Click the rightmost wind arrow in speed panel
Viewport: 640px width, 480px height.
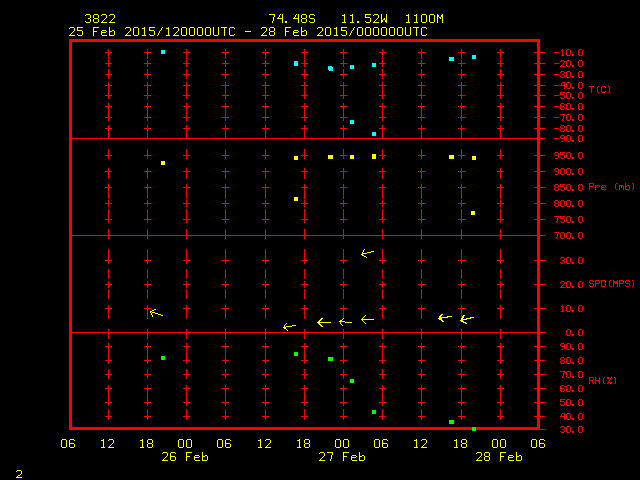coord(466,319)
